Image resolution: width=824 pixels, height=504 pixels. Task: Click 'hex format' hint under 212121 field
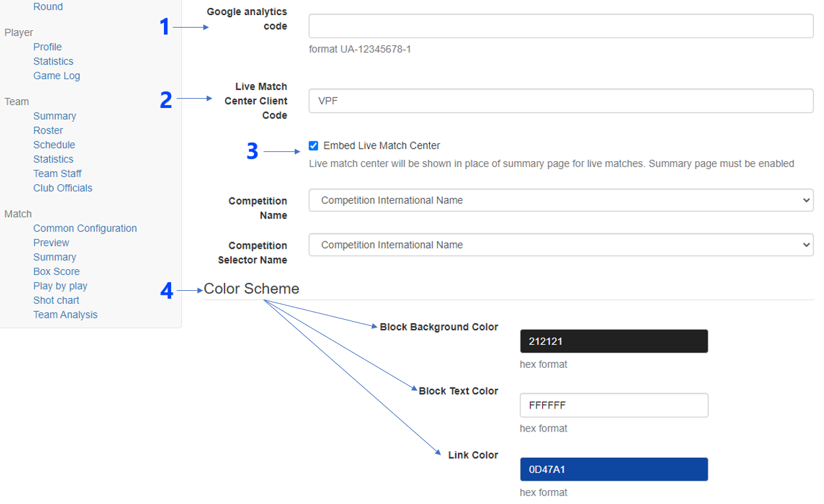pyautogui.click(x=544, y=365)
